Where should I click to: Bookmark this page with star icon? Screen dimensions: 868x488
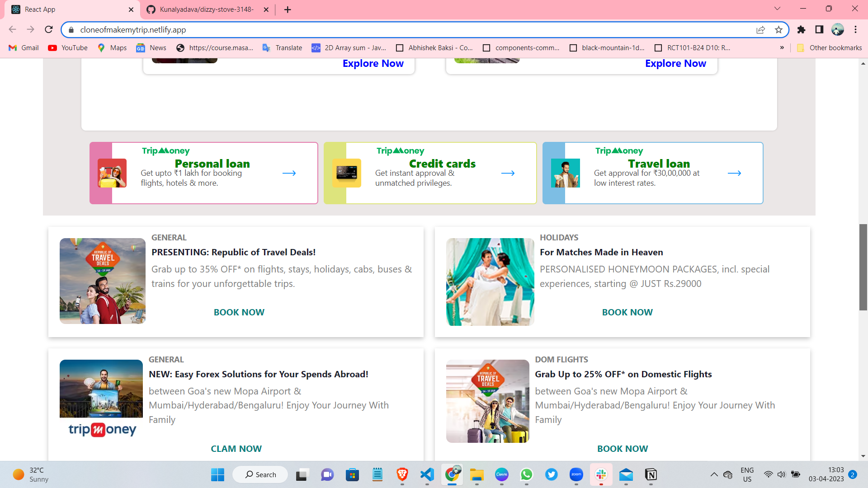tap(778, 30)
